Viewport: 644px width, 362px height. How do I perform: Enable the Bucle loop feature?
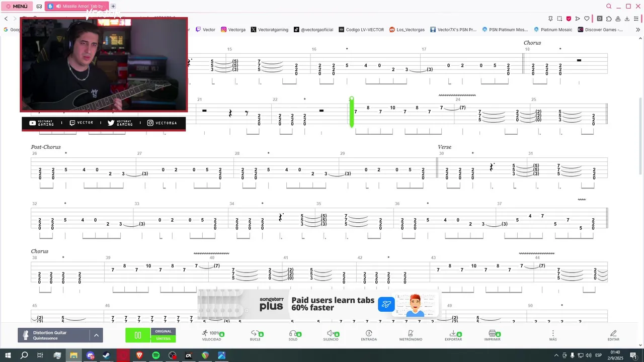(x=255, y=335)
